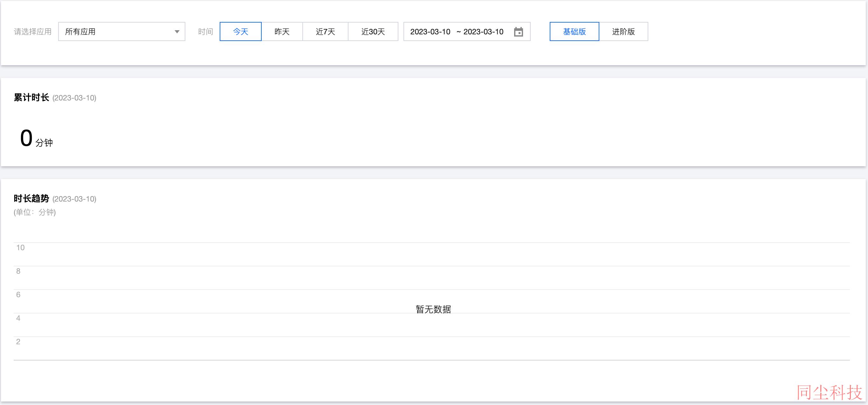Select the 今天 time filter
This screenshot has width=868, height=405.
(x=241, y=32)
